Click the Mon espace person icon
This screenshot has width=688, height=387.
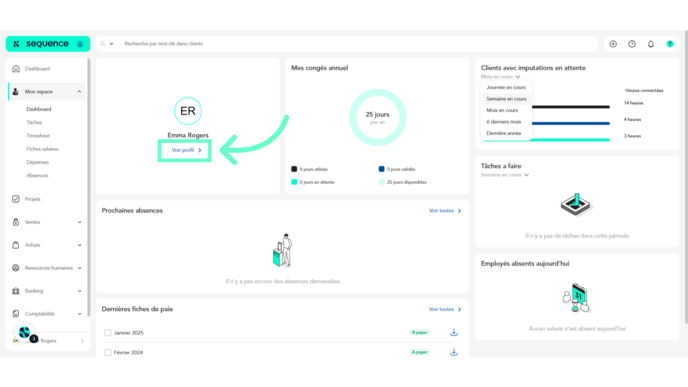(16, 92)
